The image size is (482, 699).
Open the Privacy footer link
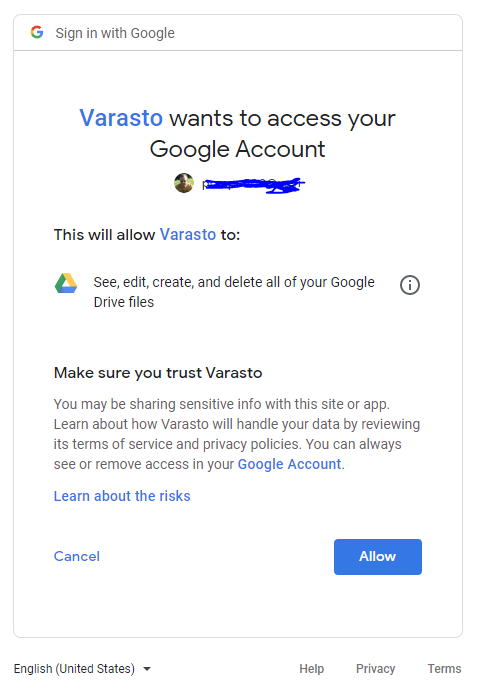pyautogui.click(x=375, y=669)
